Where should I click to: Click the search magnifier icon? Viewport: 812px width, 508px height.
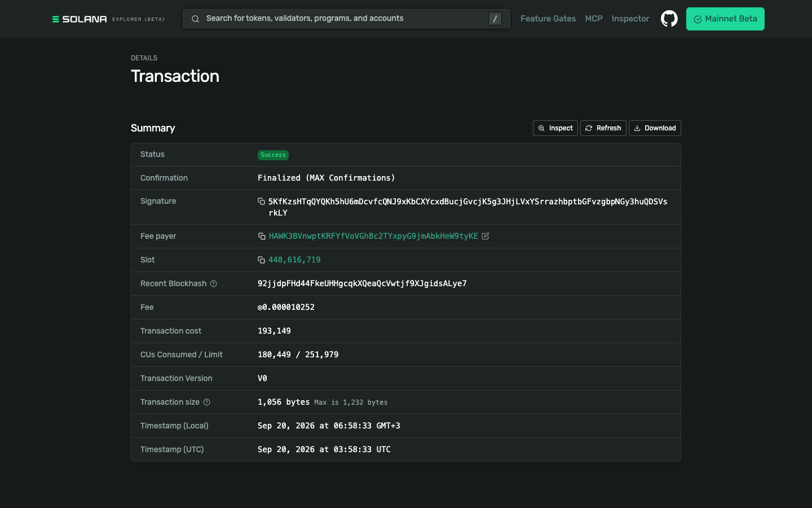[195, 19]
